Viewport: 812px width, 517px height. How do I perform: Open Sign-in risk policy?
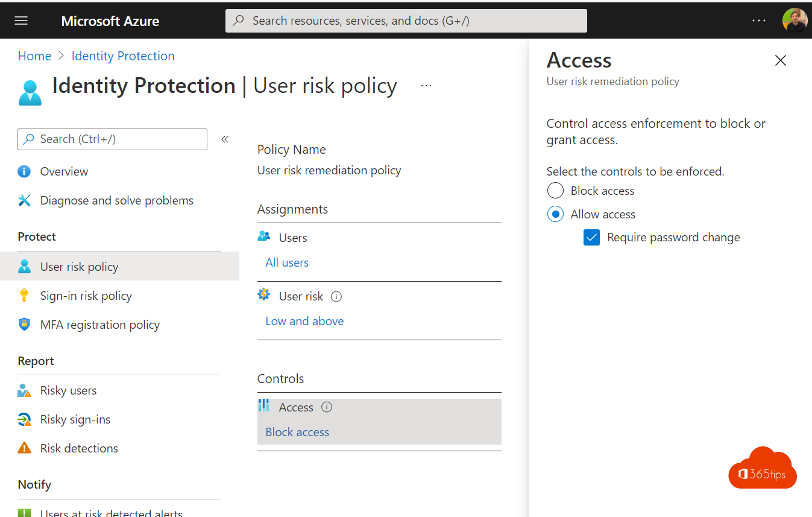[86, 296]
